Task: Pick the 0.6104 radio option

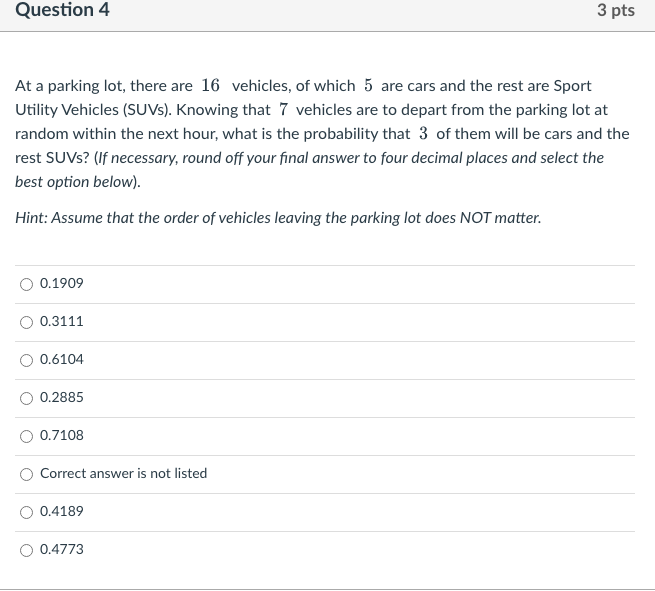Action: (x=26, y=360)
